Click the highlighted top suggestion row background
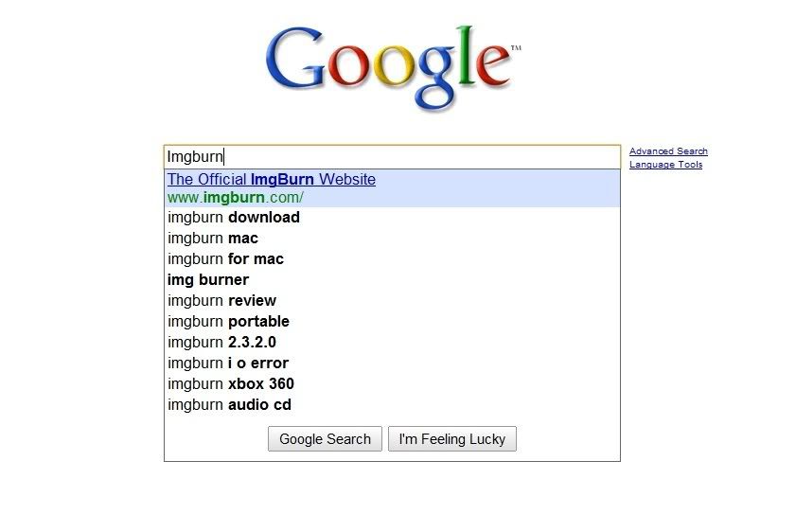The width and height of the screenshot is (796, 532). (392, 188)
